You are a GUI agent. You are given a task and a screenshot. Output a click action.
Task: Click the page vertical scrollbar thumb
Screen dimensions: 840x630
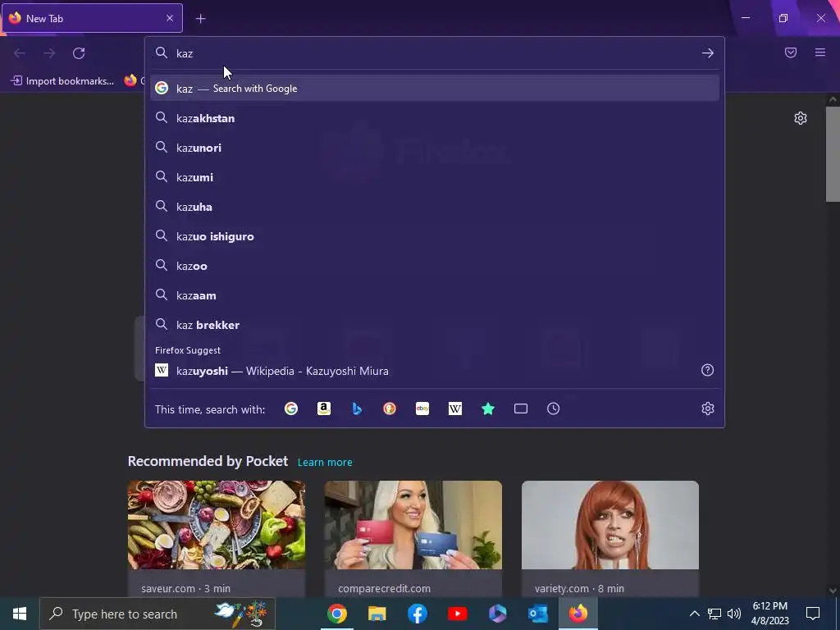833,154
